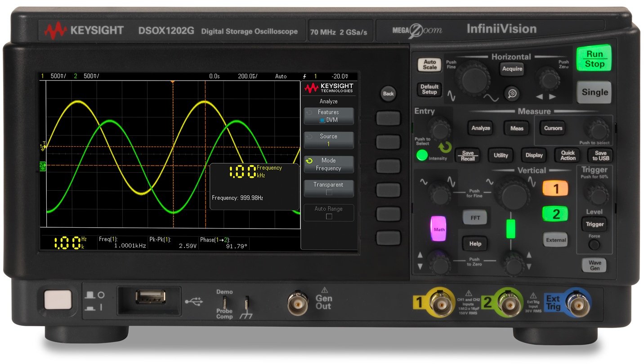Enable the Auto Range option
The height and width of the screenshot is (364, 644).
point(328,212)
